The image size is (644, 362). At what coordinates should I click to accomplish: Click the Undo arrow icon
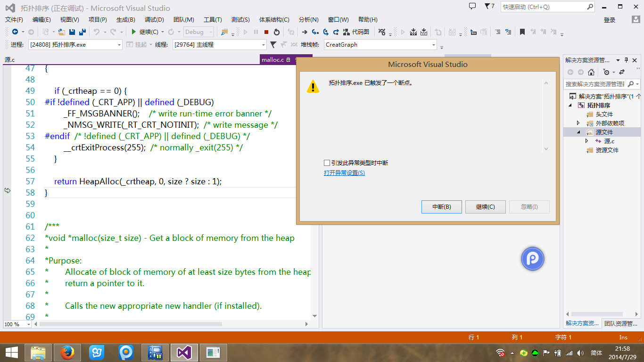97,32
